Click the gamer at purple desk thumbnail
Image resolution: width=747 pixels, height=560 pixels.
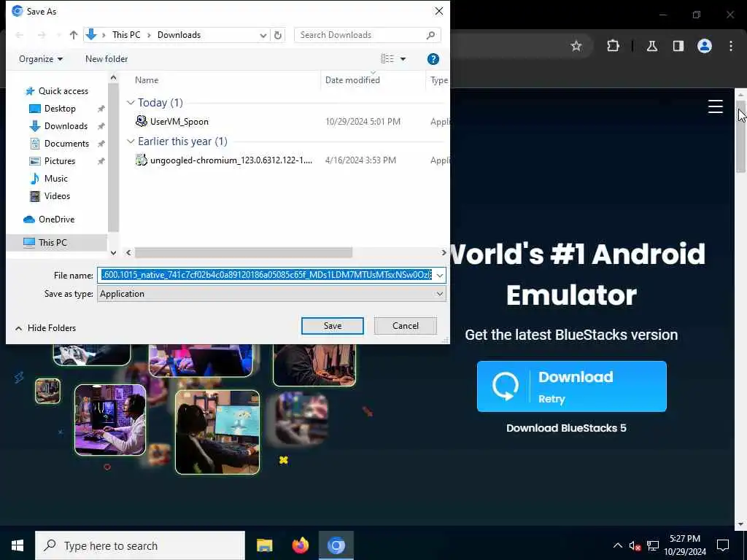(110, 420)
